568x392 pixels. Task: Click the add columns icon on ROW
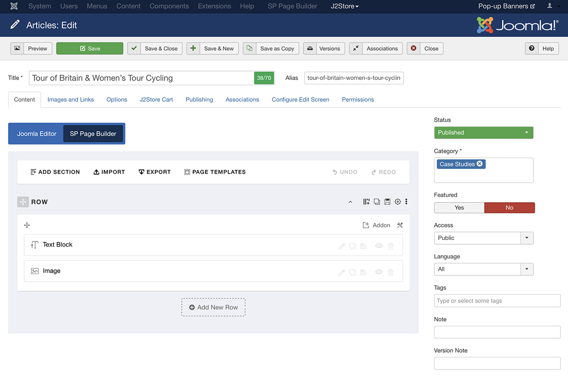pos(366,202)
